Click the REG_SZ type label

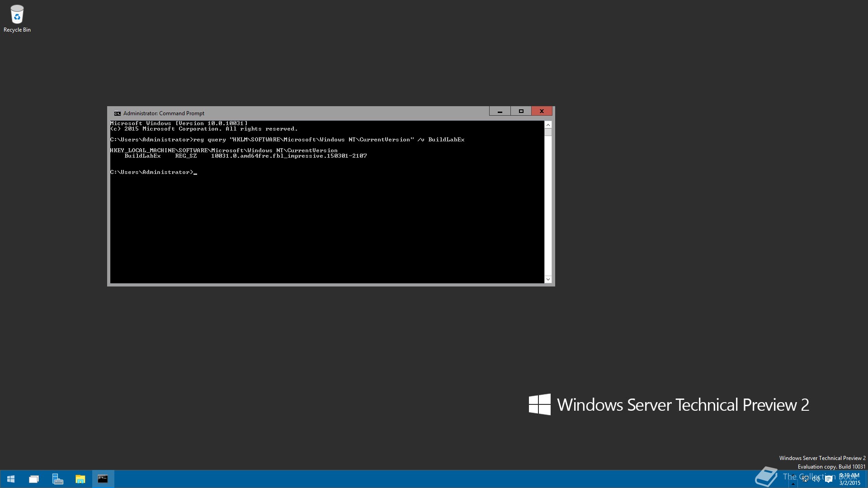coord(186,156)
